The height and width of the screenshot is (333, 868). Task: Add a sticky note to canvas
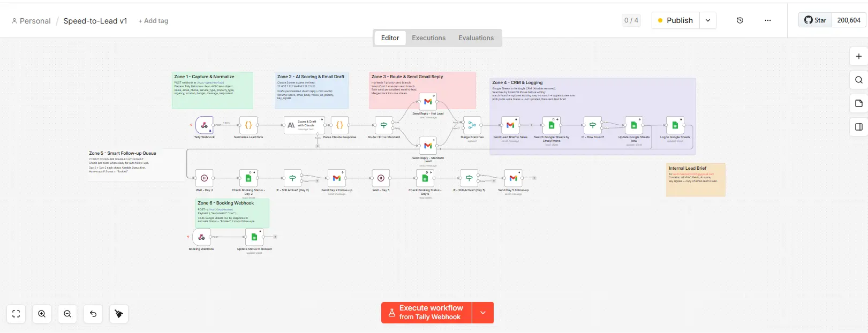point(859,103)
